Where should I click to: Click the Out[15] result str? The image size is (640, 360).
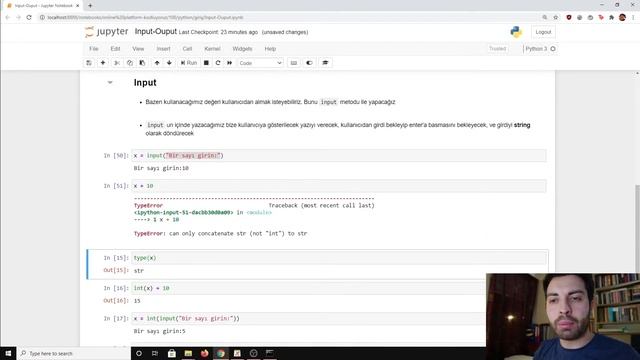pos(139,271)
